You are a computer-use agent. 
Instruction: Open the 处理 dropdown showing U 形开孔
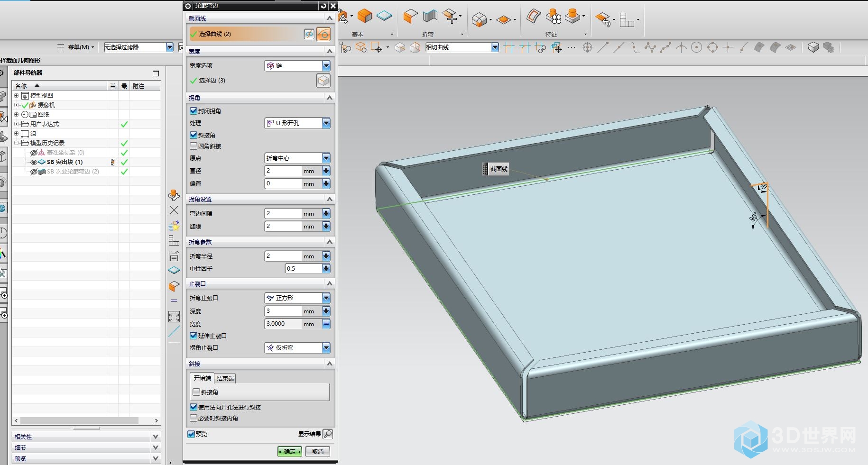[297, 123]
